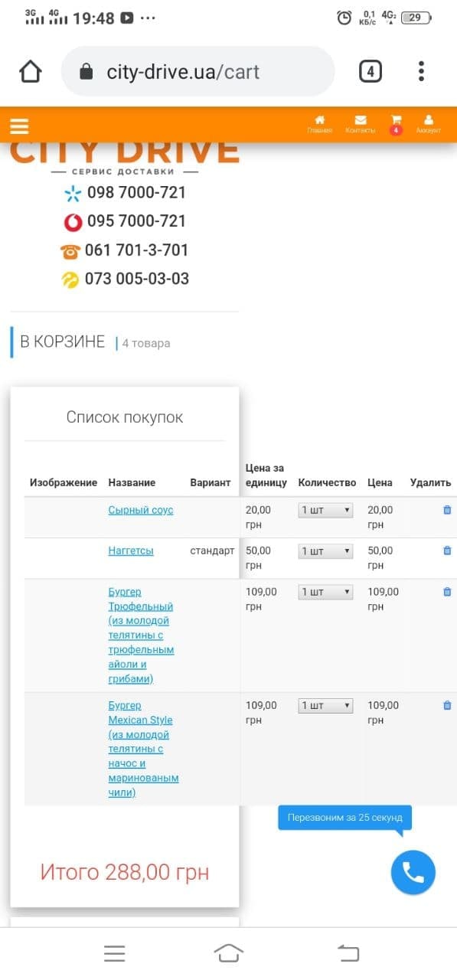Tap the lifecell icon beside 073 005-03-03
The width and height of the screenshot is (457, 980).
[x=70, y=279]
